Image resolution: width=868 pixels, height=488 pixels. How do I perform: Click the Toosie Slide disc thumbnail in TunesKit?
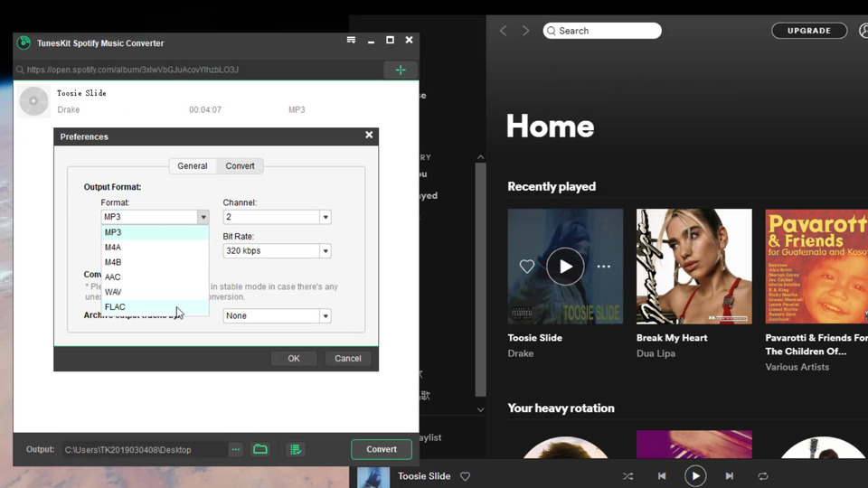[x=33, y=102]
